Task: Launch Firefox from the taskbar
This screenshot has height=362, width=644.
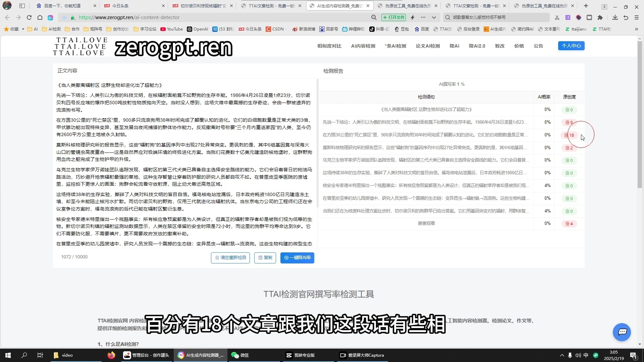Action: click(x=111, y=355)
